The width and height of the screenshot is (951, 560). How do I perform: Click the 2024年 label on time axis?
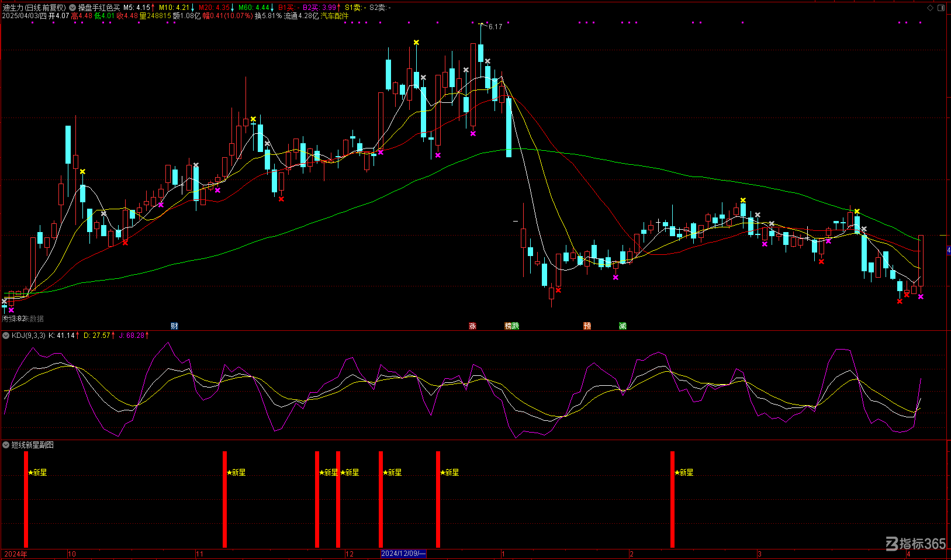pos(15,554)
